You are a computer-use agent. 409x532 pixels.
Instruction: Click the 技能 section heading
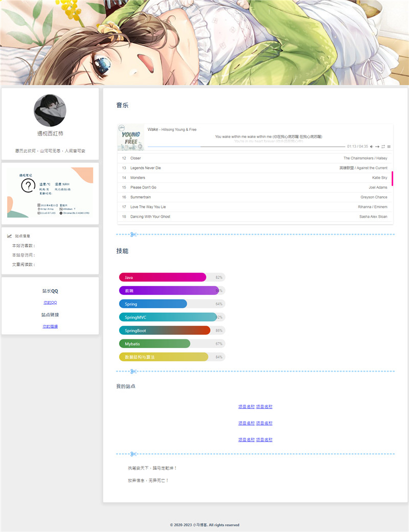tap(122, 251)
